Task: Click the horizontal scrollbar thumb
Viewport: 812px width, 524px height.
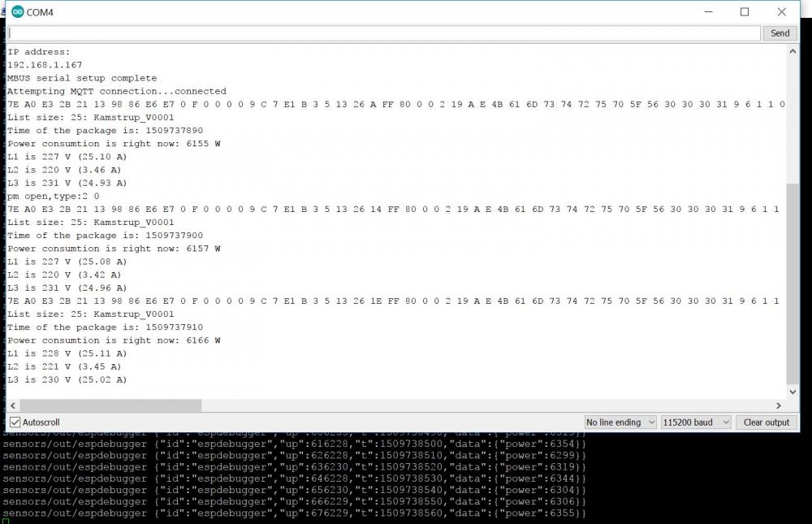Action: pos(110,405)
